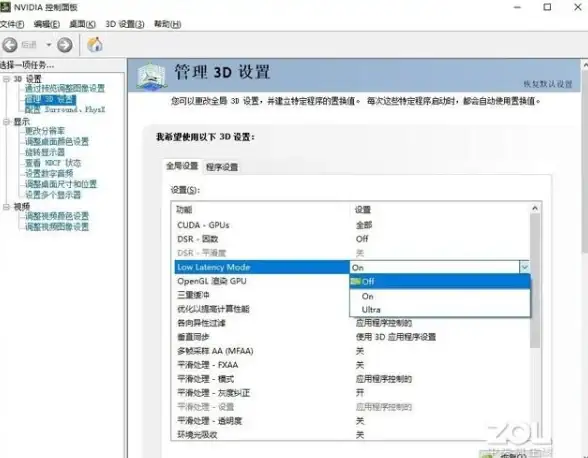Select the 优化以提高计算性能 row

[262, 309]
